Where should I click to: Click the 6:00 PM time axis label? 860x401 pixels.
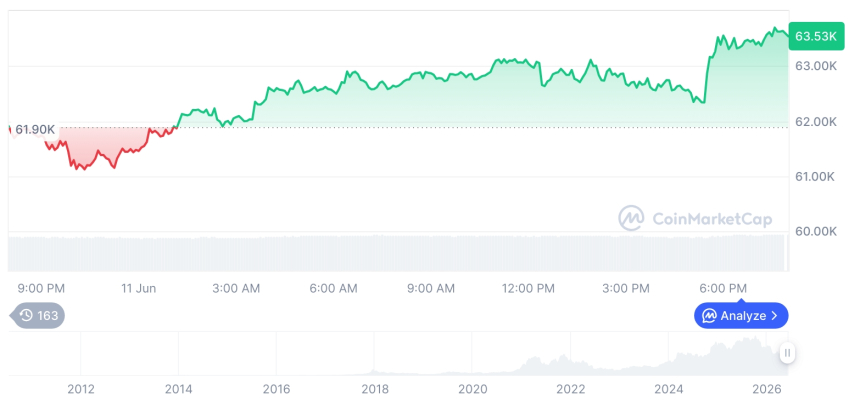[723, 288]
